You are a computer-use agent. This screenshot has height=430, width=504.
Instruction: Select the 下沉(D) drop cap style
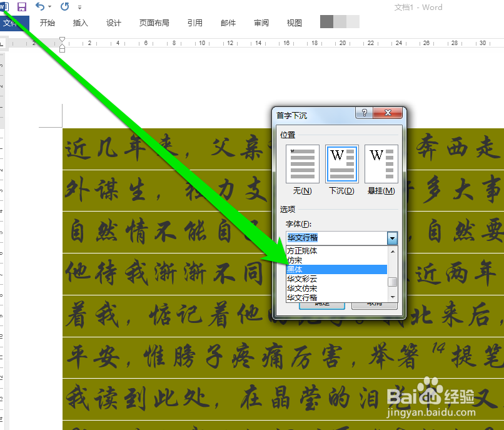coord(341,164)
